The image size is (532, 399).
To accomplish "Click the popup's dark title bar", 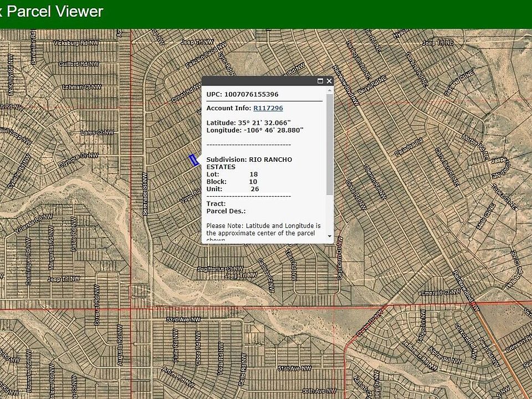I will pyautogui.click(x=258, y=81).
